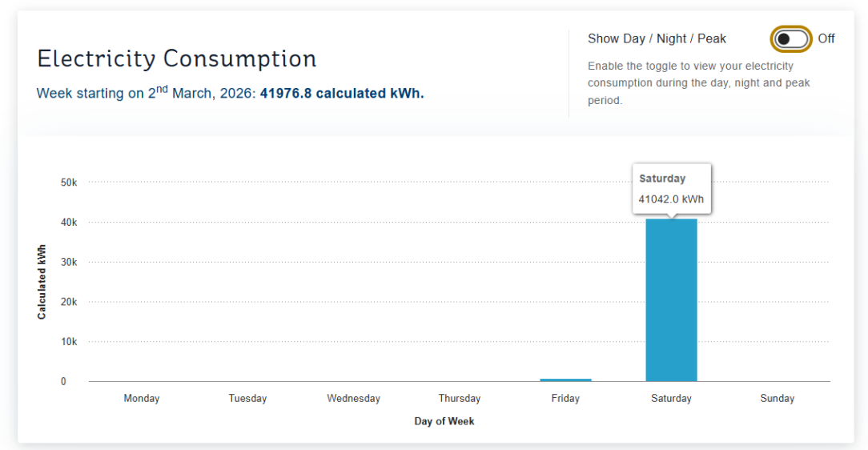868x450 pixels.
Task: Click the Friday x-axis label
Action: (x=565, y=398)
